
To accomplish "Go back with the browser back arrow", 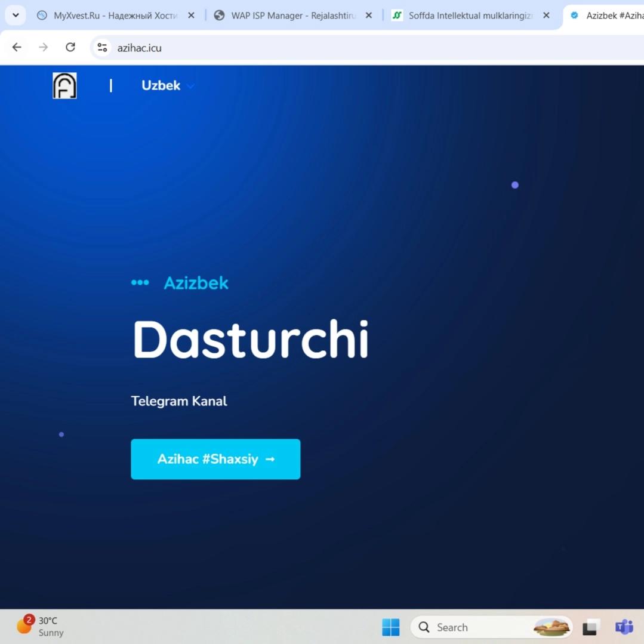I will pyautogui.click(x=17, y=47).
